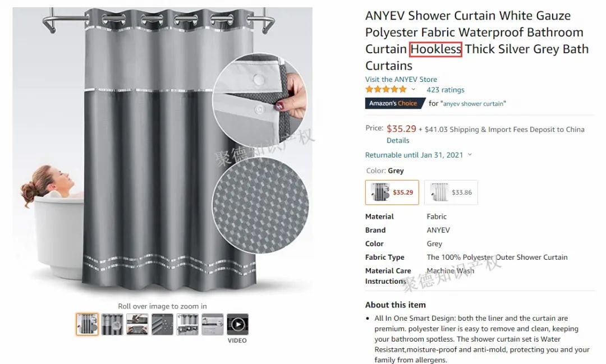Click the Returnable until Jan 31, 2021 text
The width and height of the screenshot is (606, 364).
pyautogui.click(x=414, y=155)
